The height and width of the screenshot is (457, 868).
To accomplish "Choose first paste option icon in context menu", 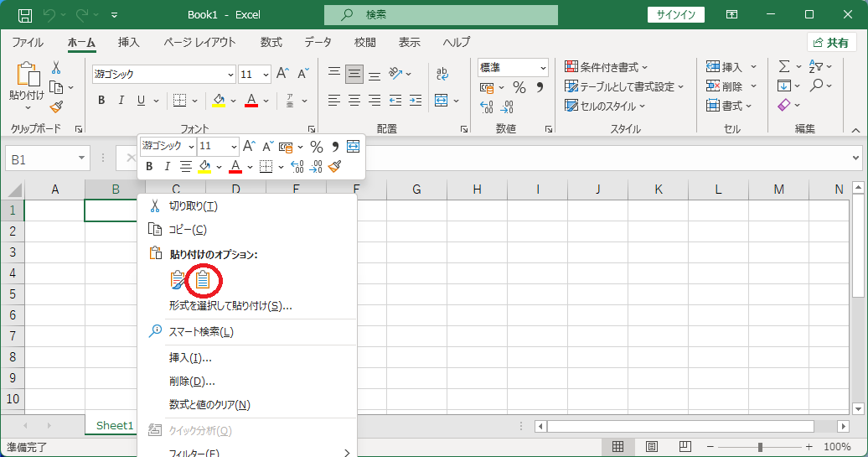I will 178,280.
